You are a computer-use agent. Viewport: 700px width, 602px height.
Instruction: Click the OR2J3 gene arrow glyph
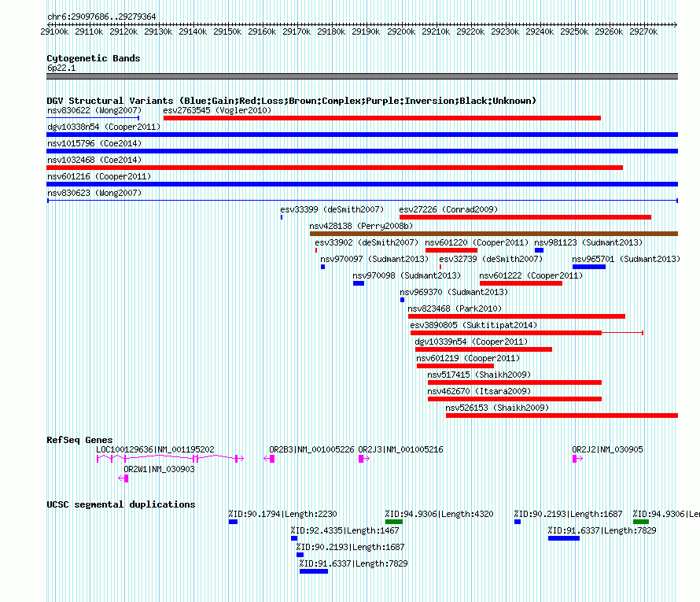(364, 459)
